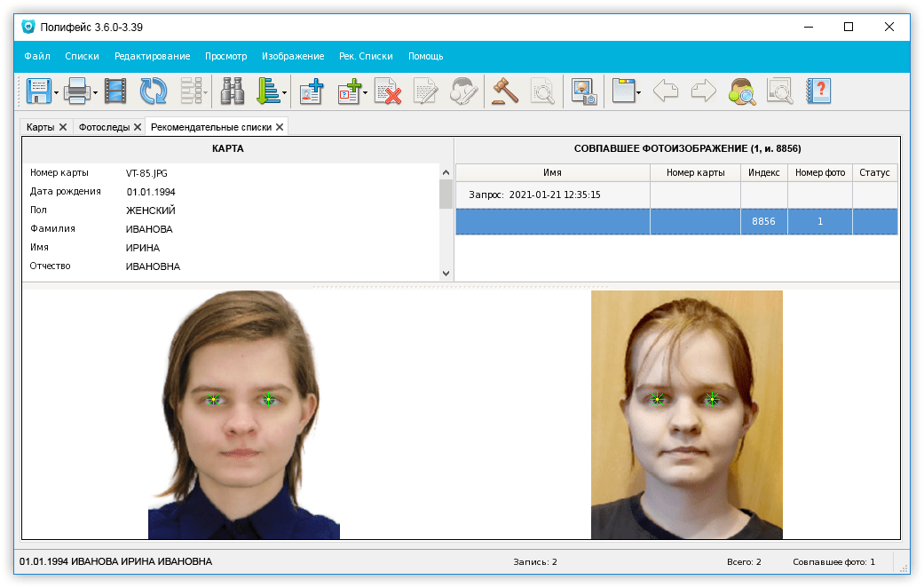
Task: Click the face search magnifier icon
Action: pos(742,91)
